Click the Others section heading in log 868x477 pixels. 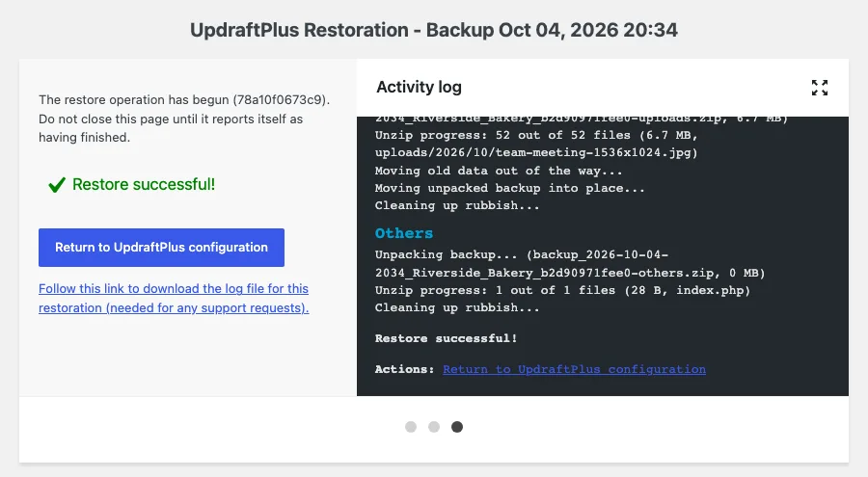[404, 233]
